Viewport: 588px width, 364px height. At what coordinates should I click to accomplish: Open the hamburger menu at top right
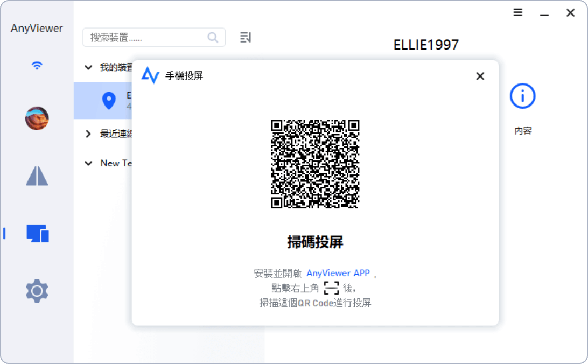518,12
